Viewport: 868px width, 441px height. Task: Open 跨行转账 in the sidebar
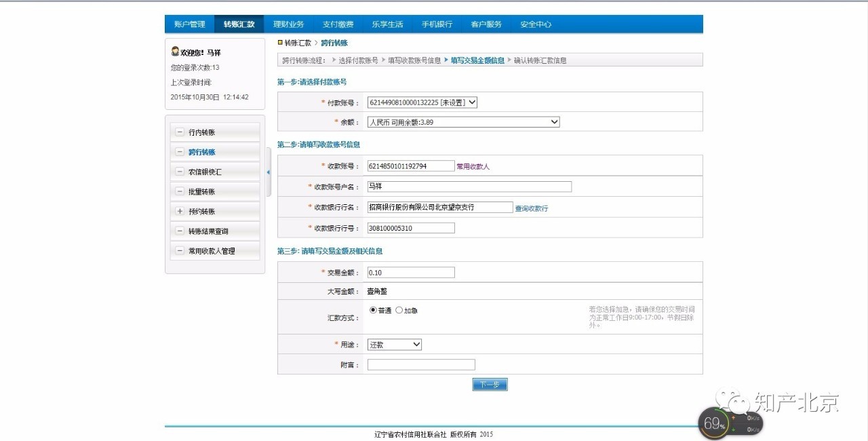click(x=201, y=152)
